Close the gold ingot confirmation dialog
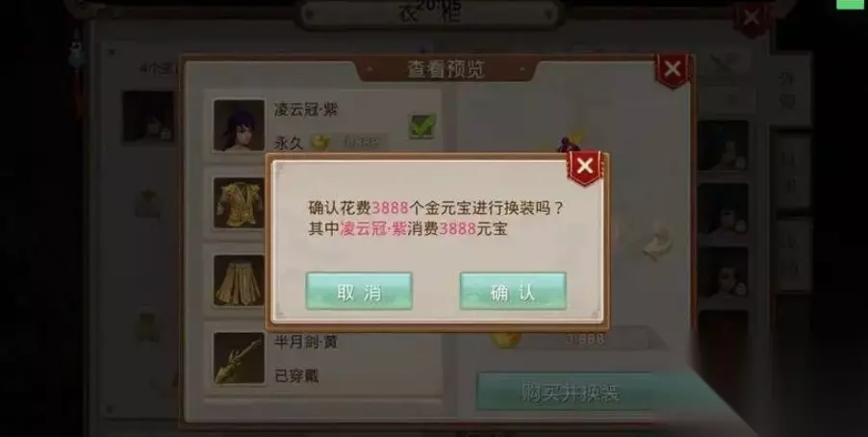Viewport: 868px width, 437px height. click(x=584, y=167)
